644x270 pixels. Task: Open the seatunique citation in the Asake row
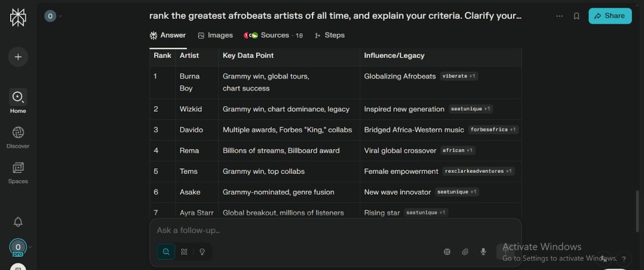click(x=457, y=192)
